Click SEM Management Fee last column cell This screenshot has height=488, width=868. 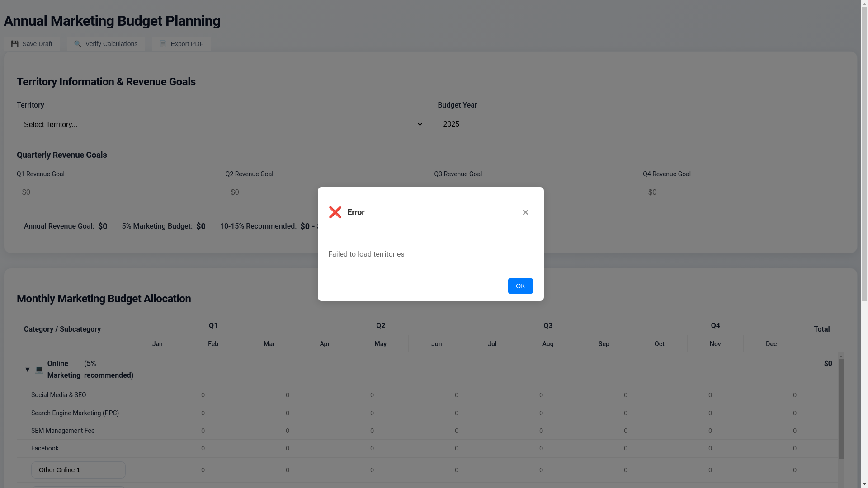coord(795,431)
